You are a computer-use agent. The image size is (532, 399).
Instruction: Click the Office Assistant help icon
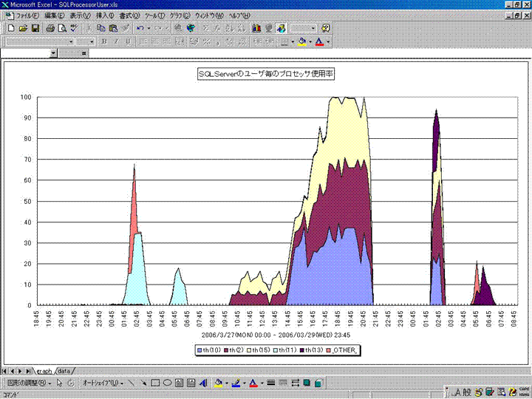click(325, 28)
